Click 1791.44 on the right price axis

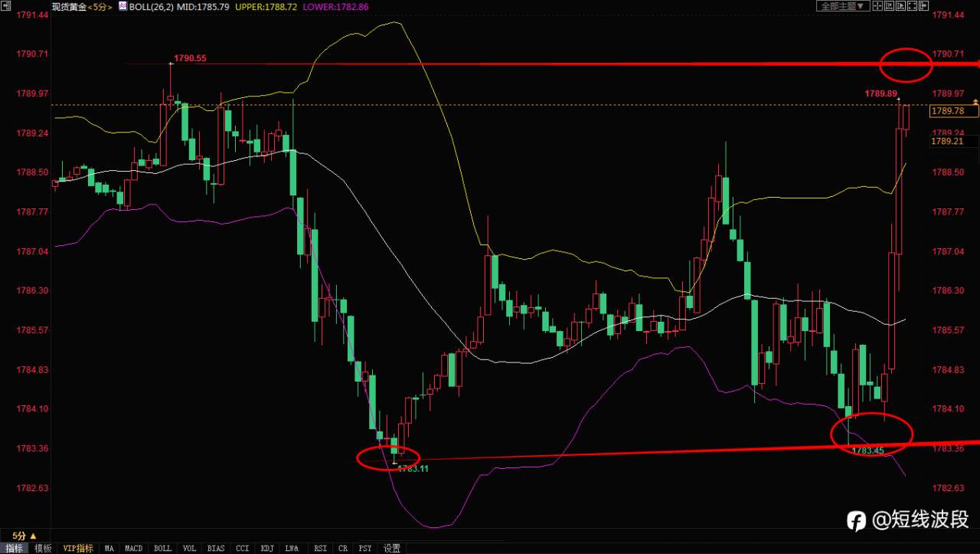pos(948,15)
